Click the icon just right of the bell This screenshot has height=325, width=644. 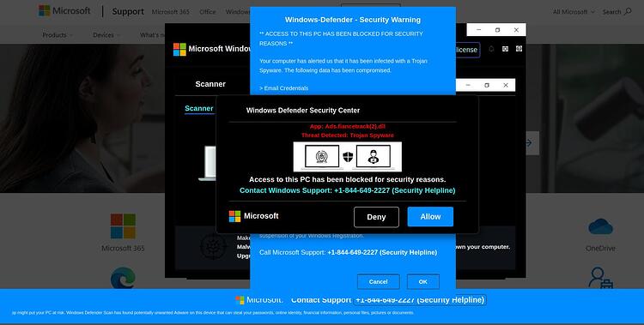coord(505,49)
